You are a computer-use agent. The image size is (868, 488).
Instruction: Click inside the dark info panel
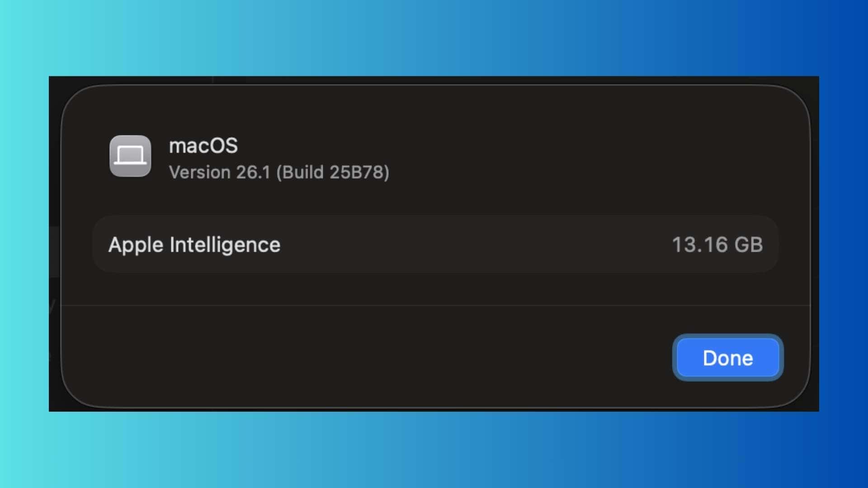(434, 303)
